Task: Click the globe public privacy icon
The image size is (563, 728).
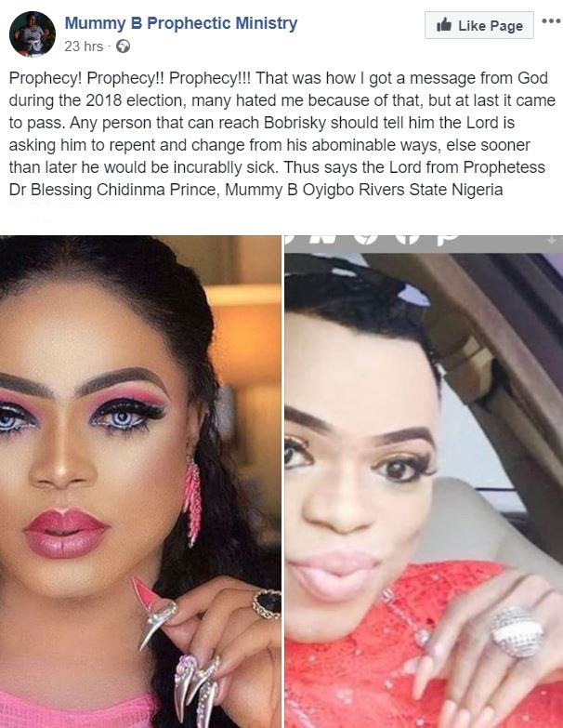Action: 123,46
